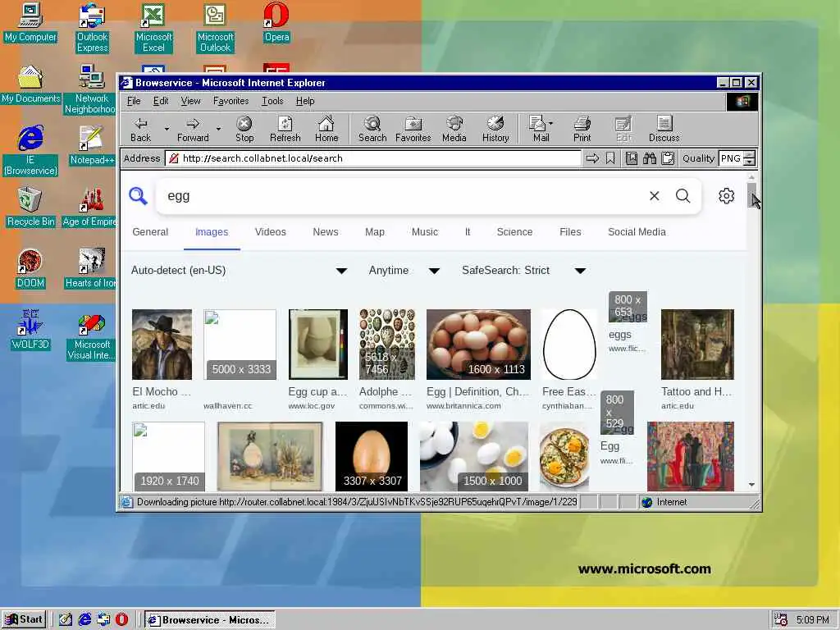The width and height of the screenshot is (840, 630).
Task: Open the Egg | Definition britannica result
Action: click(x=477, y=391)
